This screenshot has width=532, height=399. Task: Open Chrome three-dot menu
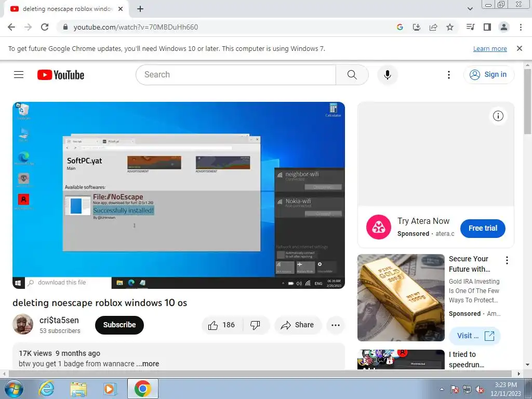coord(521,27)
